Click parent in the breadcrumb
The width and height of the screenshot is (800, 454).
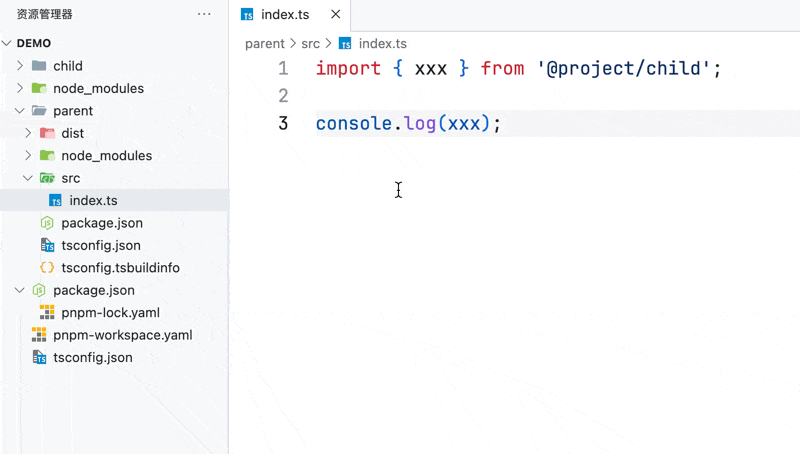tap(265, 44)
